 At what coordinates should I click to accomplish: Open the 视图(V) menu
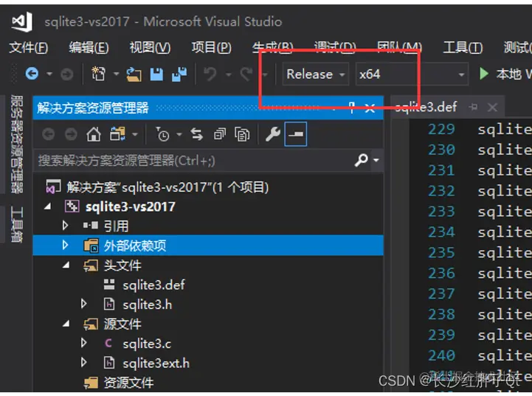[150, 47]
